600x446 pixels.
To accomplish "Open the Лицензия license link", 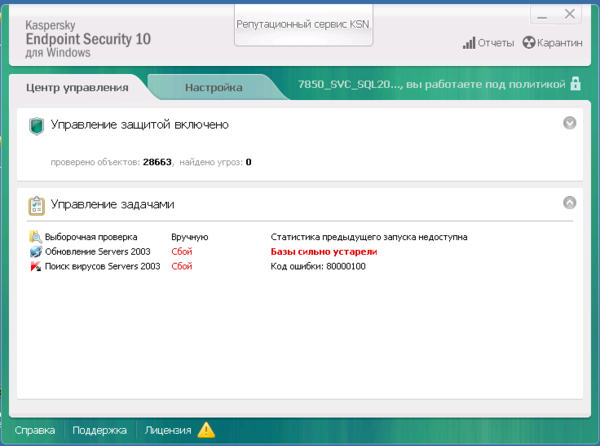I will 168,430.
